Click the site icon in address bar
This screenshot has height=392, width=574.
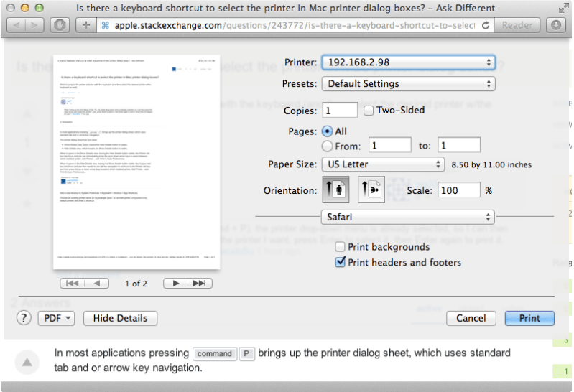[x=106, y=25]
